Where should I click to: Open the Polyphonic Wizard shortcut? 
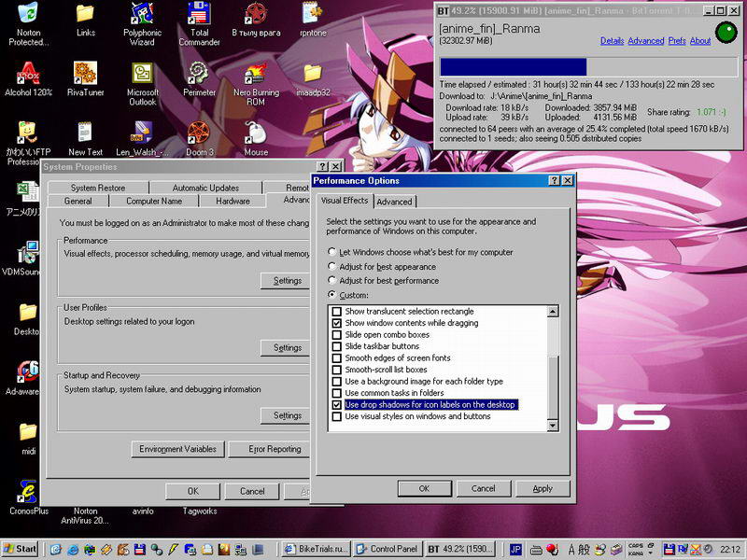click(x=143, y=14)
